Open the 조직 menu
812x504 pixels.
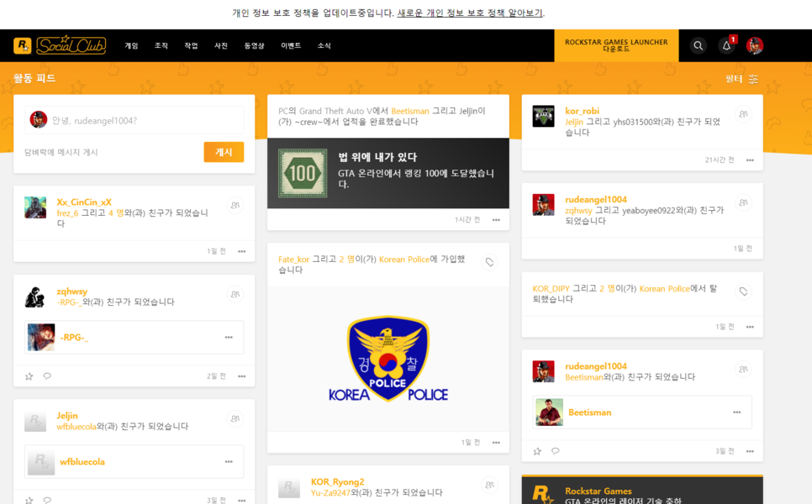pyautogui.click(x=161, y=45)
